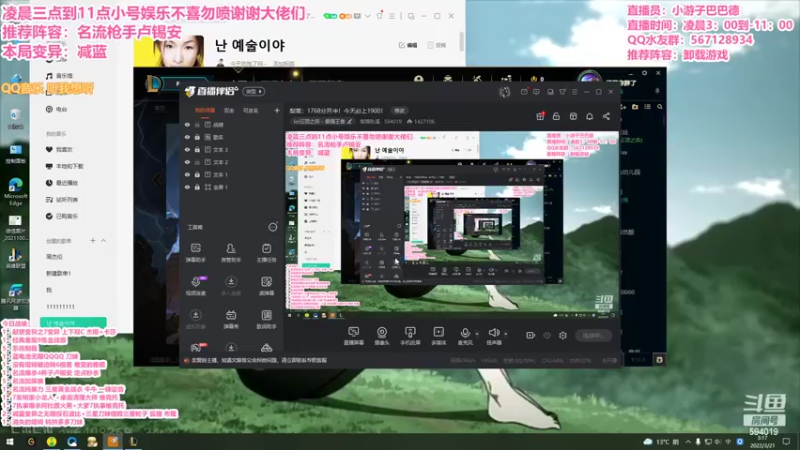800x450 pixels.
Task: Select the active orange scene tab
Action: [x=205, y=111]
